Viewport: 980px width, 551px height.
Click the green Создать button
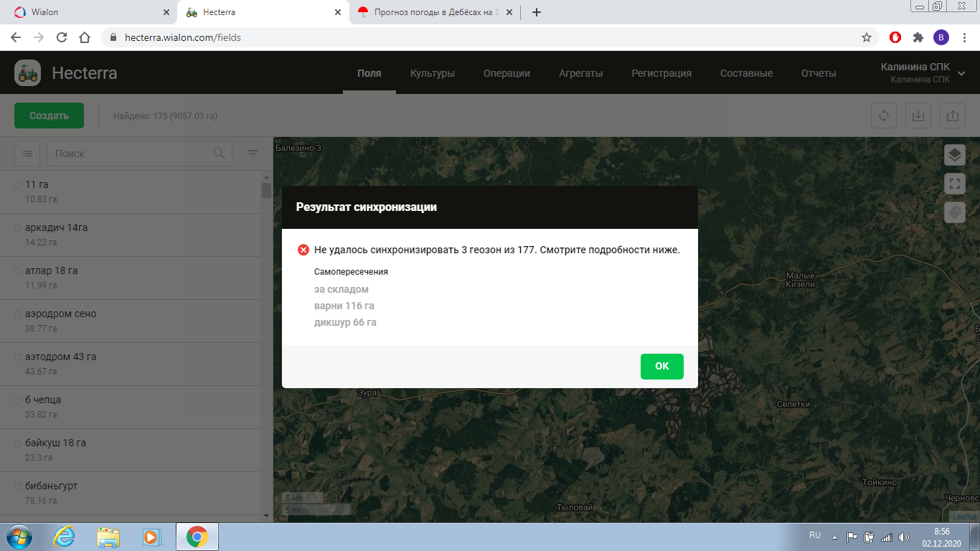pyautogui.click(x=49, y=116)
